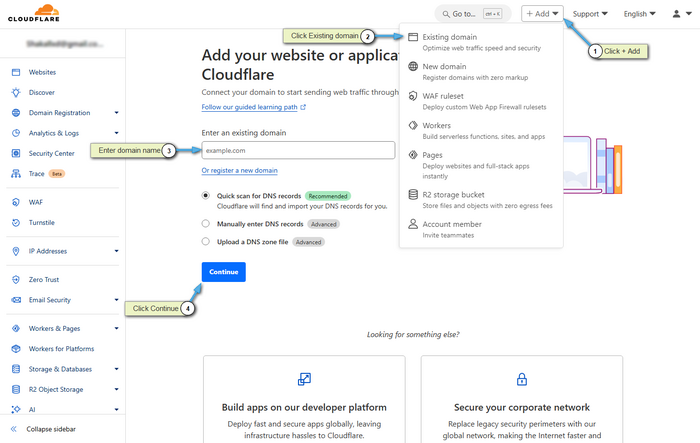
Task: Click the green Recommended badge
Action: (x=328, y=196)
